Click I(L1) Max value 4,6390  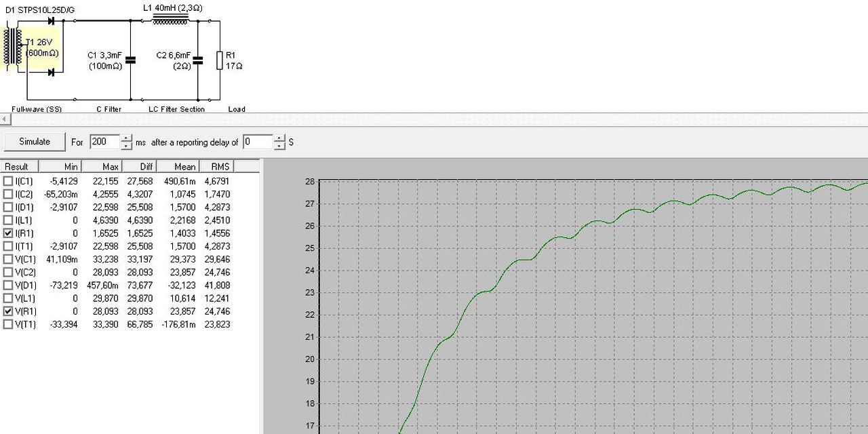106,220
